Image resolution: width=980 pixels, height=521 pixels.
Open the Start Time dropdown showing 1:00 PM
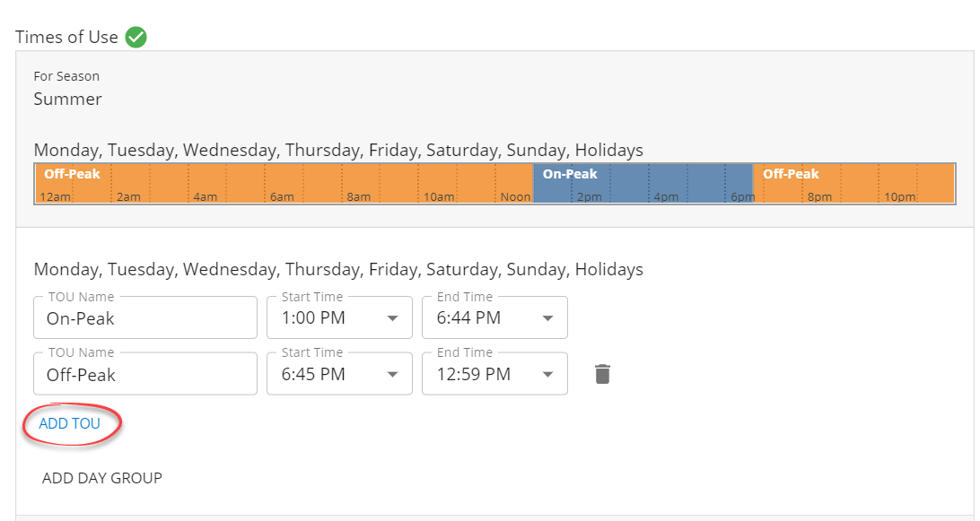click(x=339, y=317)
